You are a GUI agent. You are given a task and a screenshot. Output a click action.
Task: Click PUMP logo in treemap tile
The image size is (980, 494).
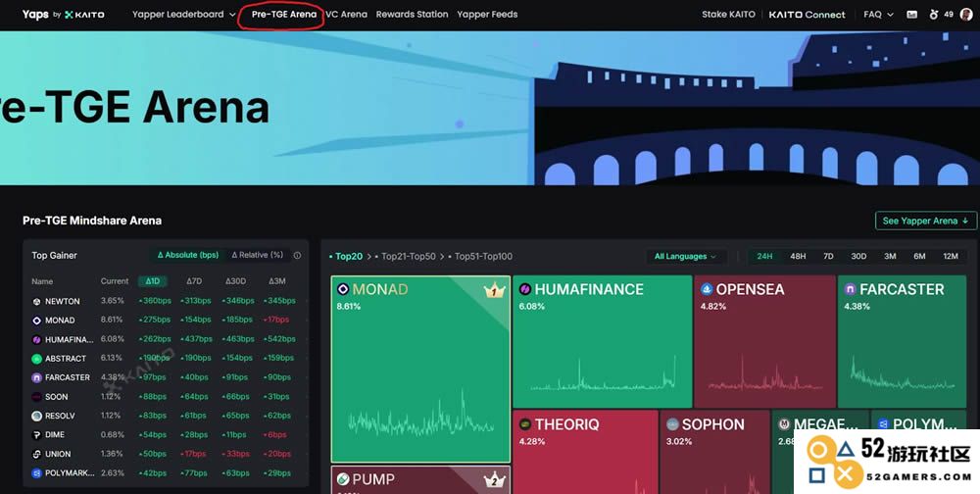tap(342, 479)
